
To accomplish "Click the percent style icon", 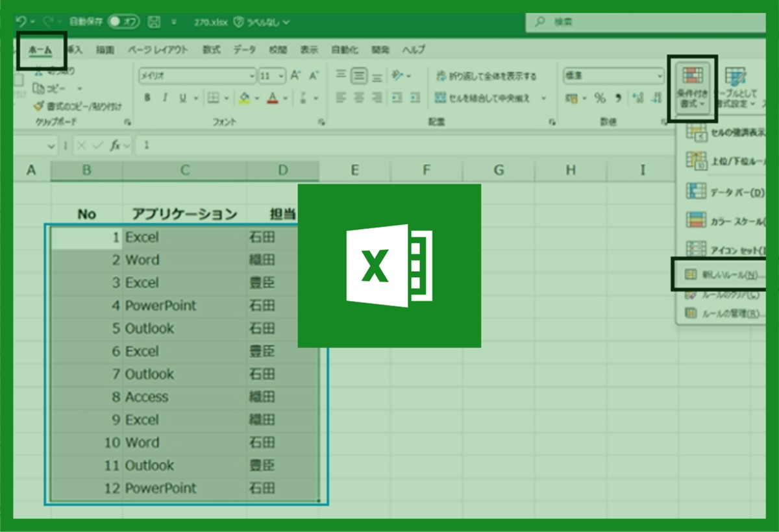I will coord(600,98).
